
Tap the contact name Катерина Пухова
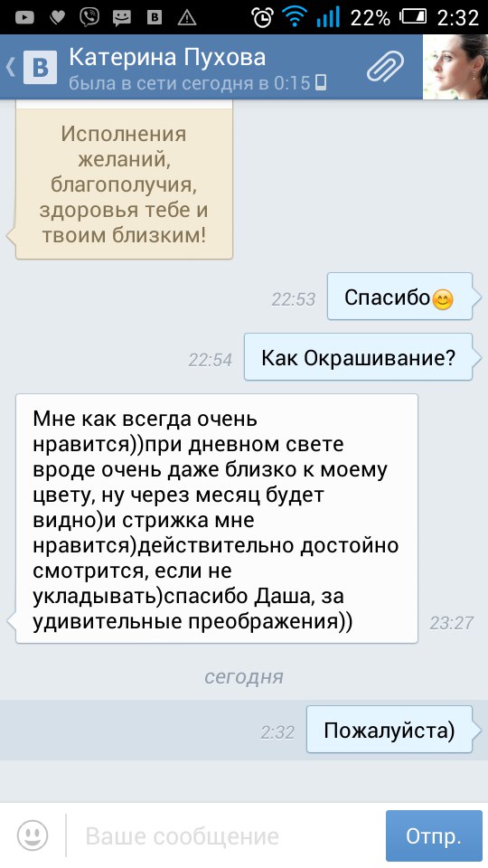click(167, 56)
